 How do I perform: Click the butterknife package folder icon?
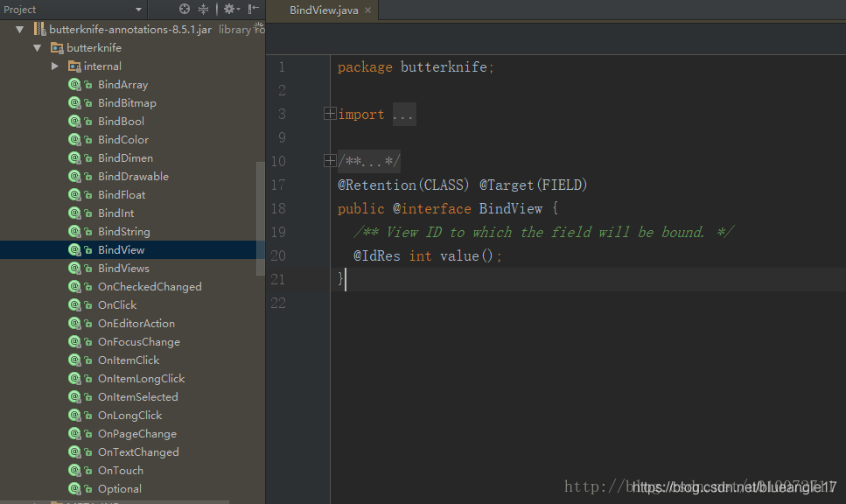coord(57,48)
